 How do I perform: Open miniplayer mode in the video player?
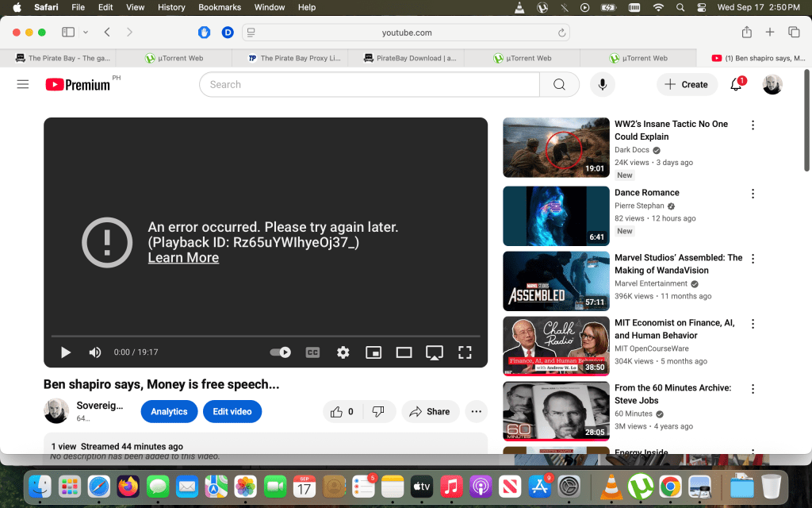click(373, 352)
